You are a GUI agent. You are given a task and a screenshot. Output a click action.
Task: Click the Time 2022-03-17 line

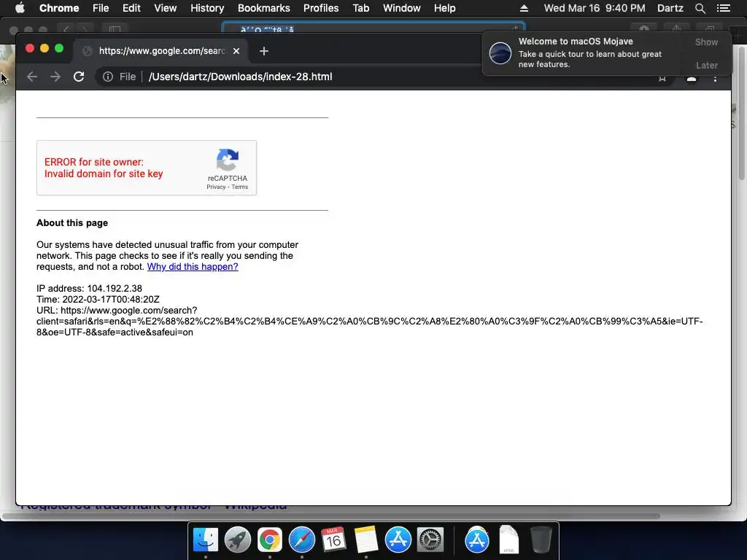click(x=98, y=300)
